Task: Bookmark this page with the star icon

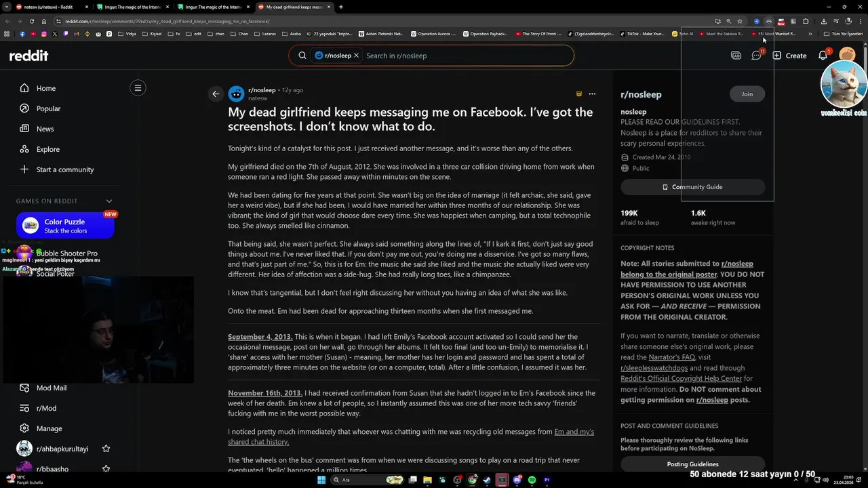Action: tap(740, 21)
